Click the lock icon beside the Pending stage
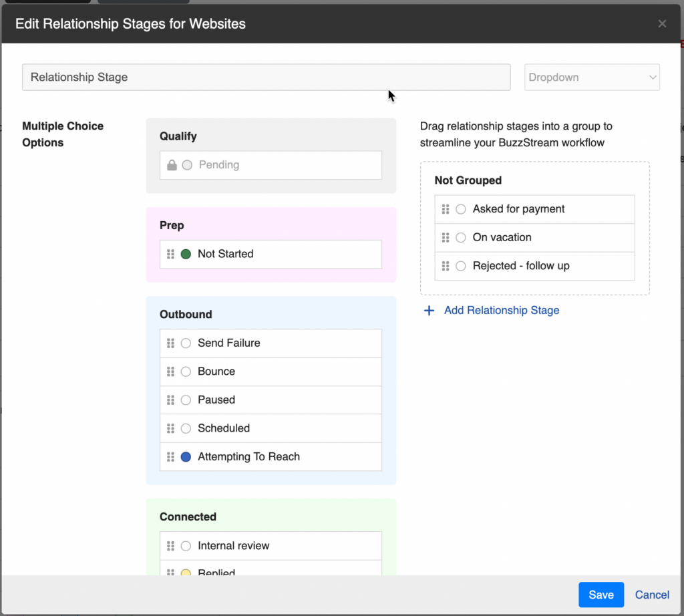This screenshot has width=684, height=616. pos(171,164)
